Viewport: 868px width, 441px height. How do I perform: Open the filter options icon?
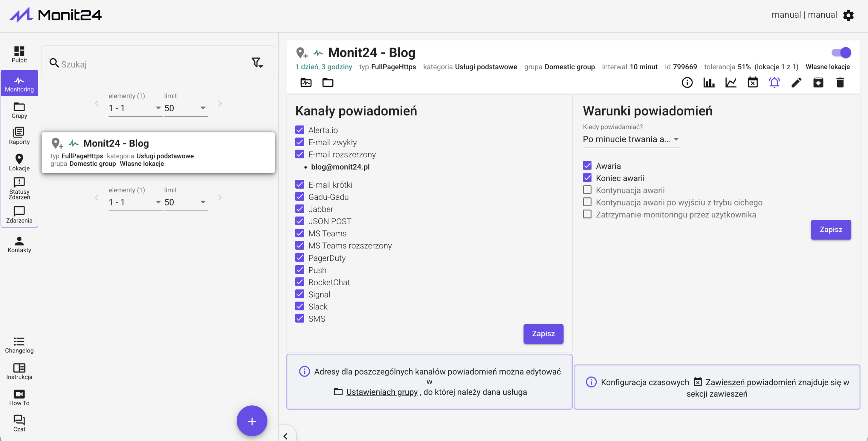(x=257, y=63)
